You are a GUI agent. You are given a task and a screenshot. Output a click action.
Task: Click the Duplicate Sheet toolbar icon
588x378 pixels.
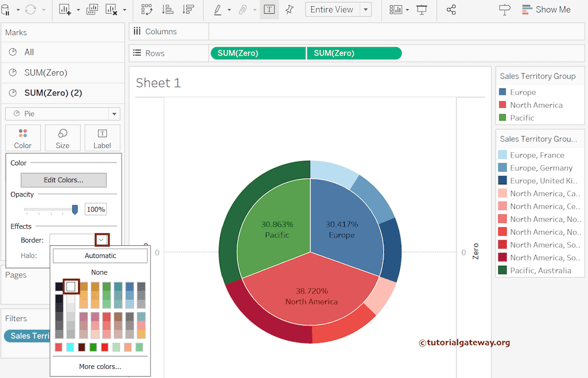coord(92,10)
